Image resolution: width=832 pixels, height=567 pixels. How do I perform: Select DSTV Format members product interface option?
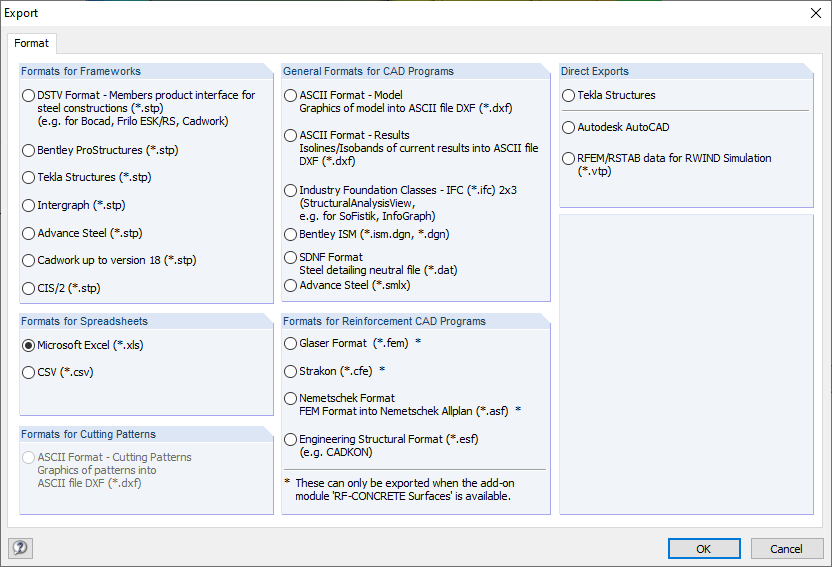tap(29, 96)
